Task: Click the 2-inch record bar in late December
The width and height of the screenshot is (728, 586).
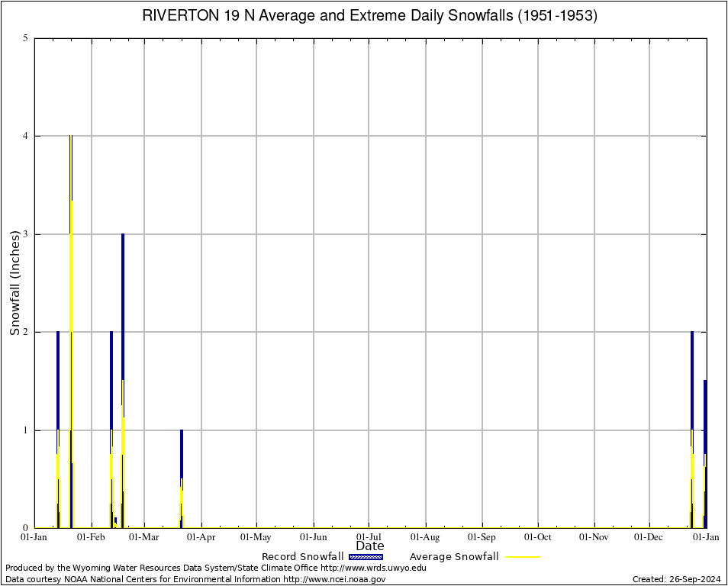Action: 692,382
